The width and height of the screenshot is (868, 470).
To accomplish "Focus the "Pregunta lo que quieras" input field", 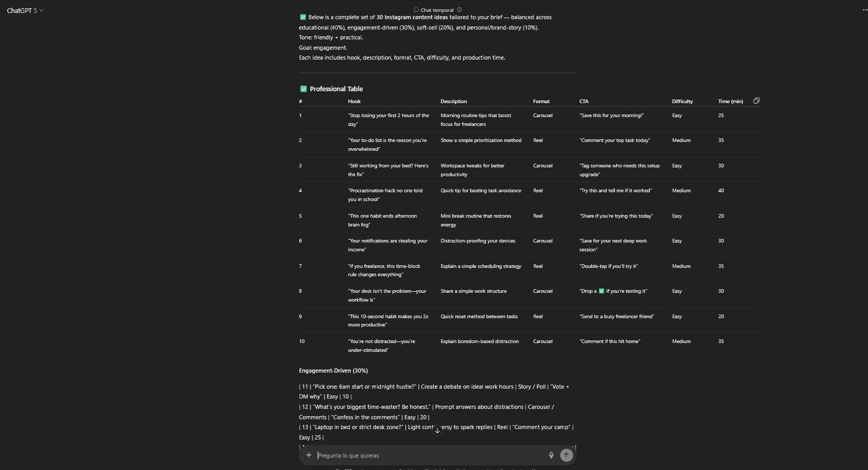I will pos(430,455).
